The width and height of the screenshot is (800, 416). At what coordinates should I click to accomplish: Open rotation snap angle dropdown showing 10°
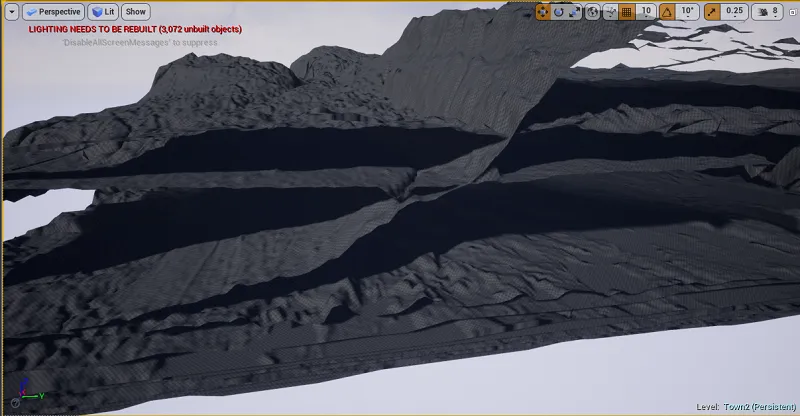tap(687, 12)
